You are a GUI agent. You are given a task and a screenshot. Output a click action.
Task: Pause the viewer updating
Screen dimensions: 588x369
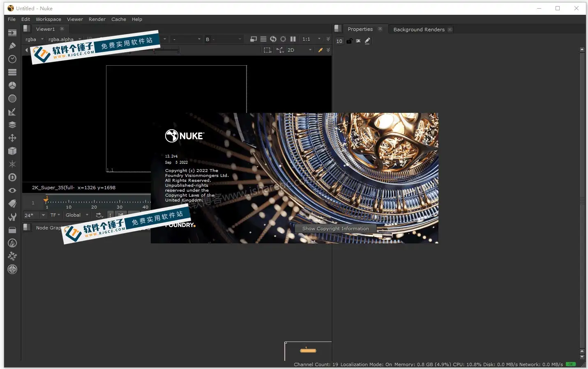coord(293,39)
